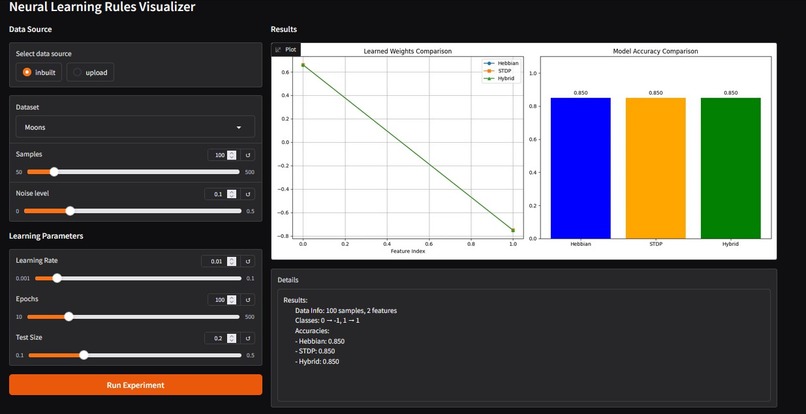Open the Moons dataset dropdown
Viewport: 806px width, 414px height.
tap(135, 127)
